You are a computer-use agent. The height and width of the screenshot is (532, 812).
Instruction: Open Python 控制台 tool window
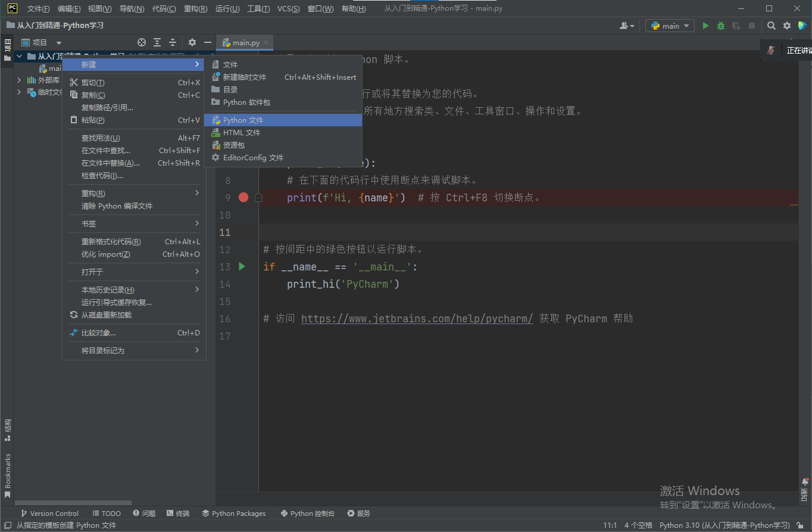(308, 513)
